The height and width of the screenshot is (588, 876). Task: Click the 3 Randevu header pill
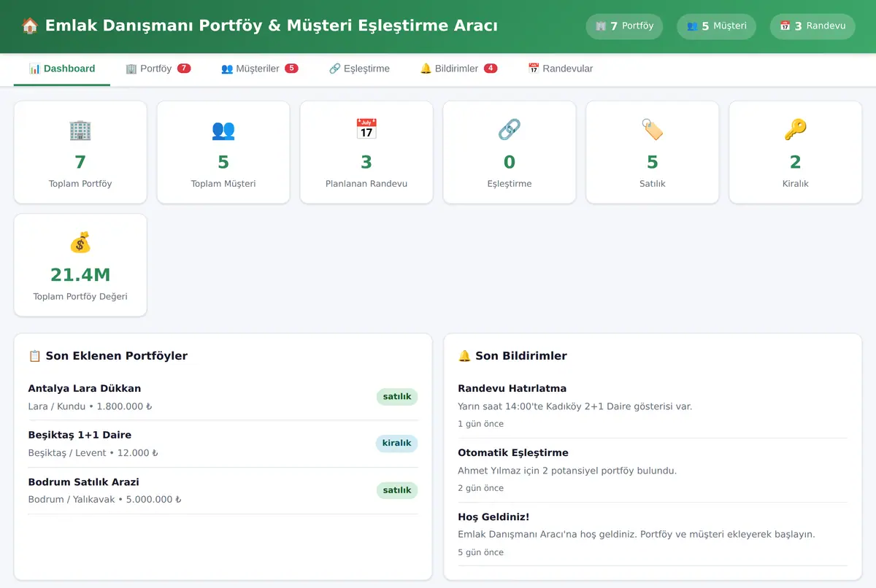(812, 26)
